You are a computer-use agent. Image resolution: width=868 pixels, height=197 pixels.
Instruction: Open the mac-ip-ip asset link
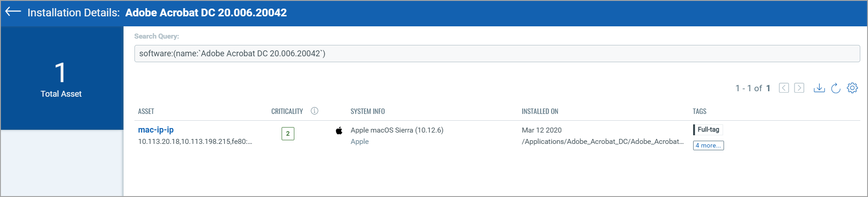pyautogui.click(x=156, y=130)
